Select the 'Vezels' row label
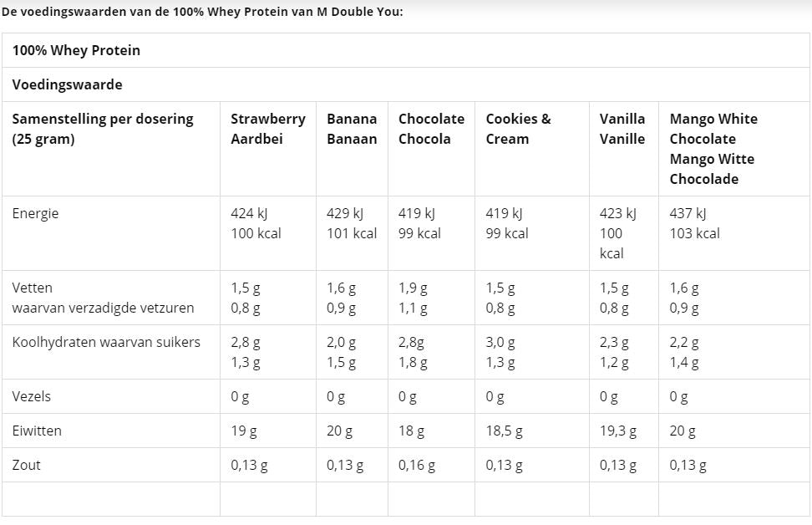The height and width of the screenshot is (525, 812). click(x=32, y=396)
